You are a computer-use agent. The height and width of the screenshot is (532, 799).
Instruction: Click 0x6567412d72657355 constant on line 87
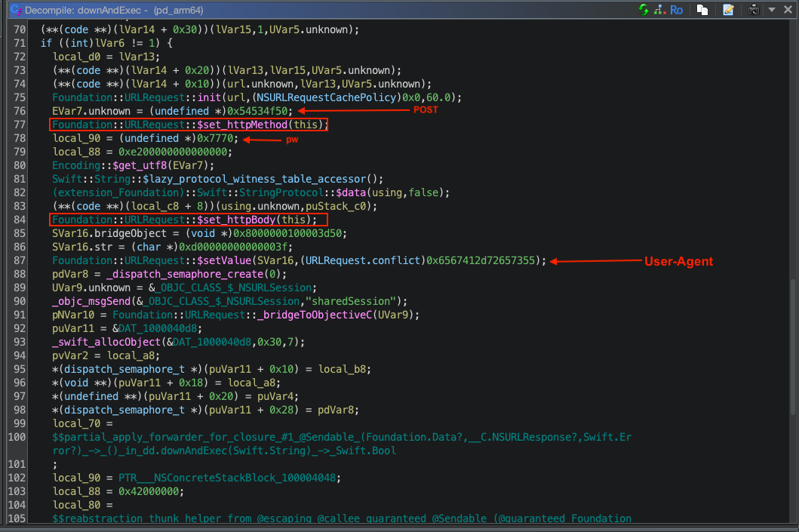pyautogui.click(x=481, y=260)
